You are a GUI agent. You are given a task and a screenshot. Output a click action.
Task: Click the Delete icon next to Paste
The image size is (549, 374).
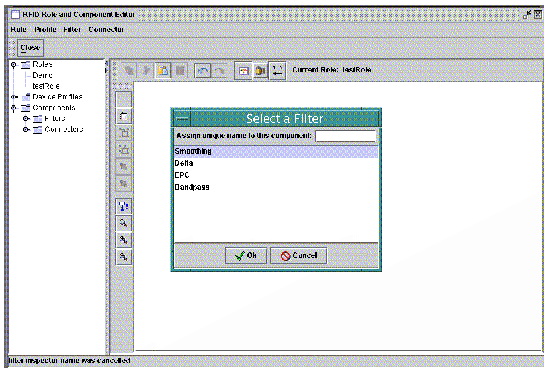[180, 71]
